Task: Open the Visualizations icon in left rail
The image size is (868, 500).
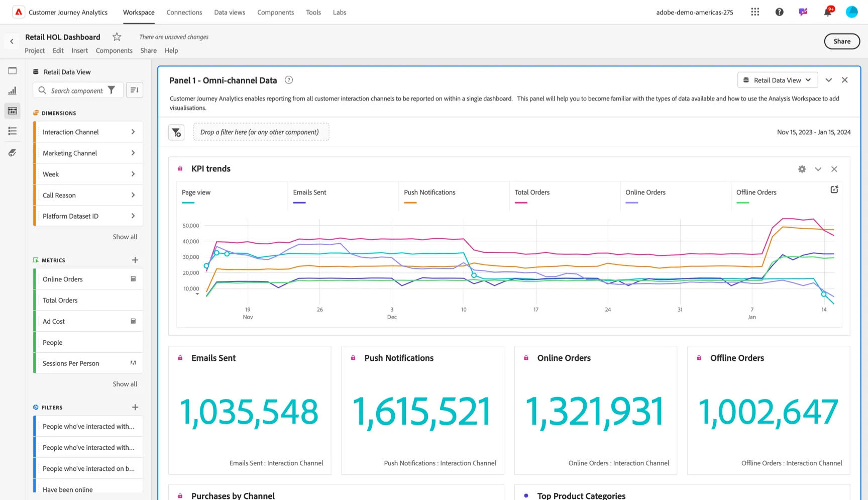Action: [13, 91]
